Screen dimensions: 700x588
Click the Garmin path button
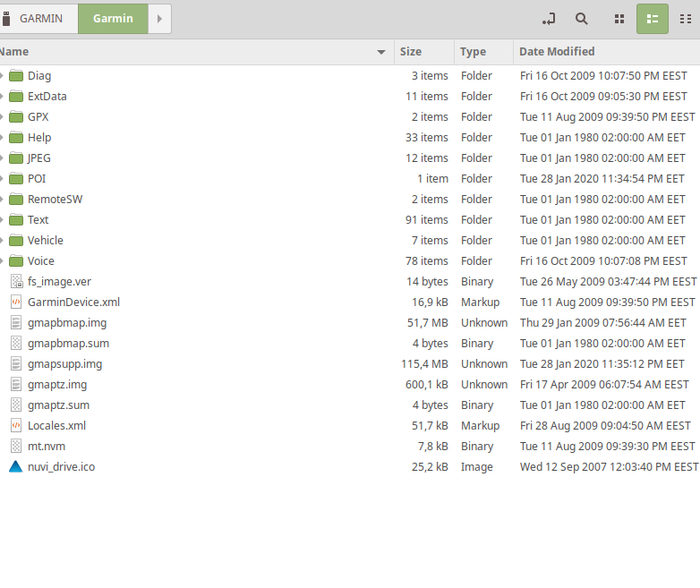click(x=113, y=19)
